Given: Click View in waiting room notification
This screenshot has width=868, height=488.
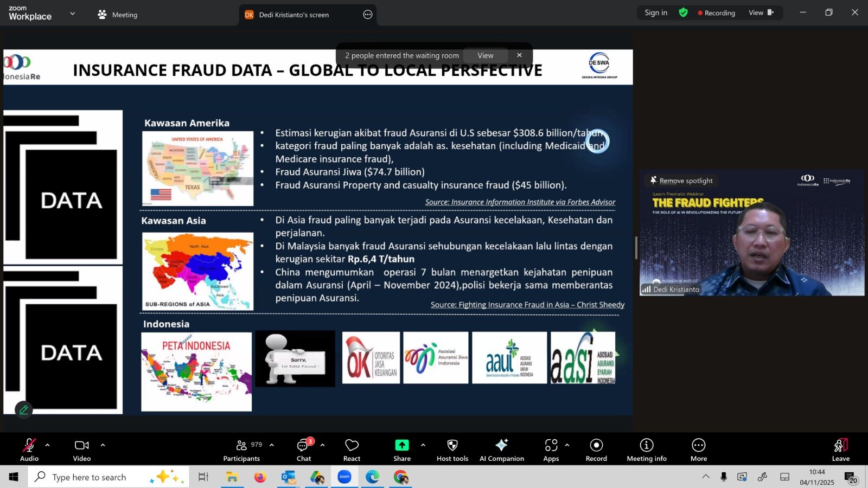Looking at the screenshot, I should point(485,55).
